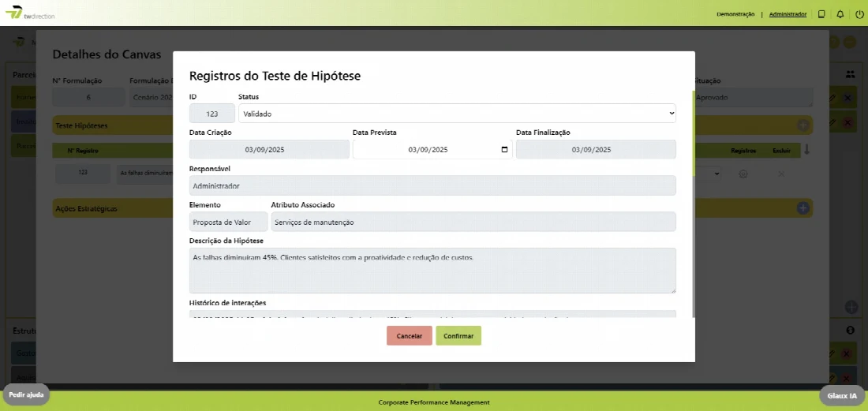The height and width of the screenshot is (411, 868).
Task: Click the Cancelar button
Action: click(x=409, y=336)
